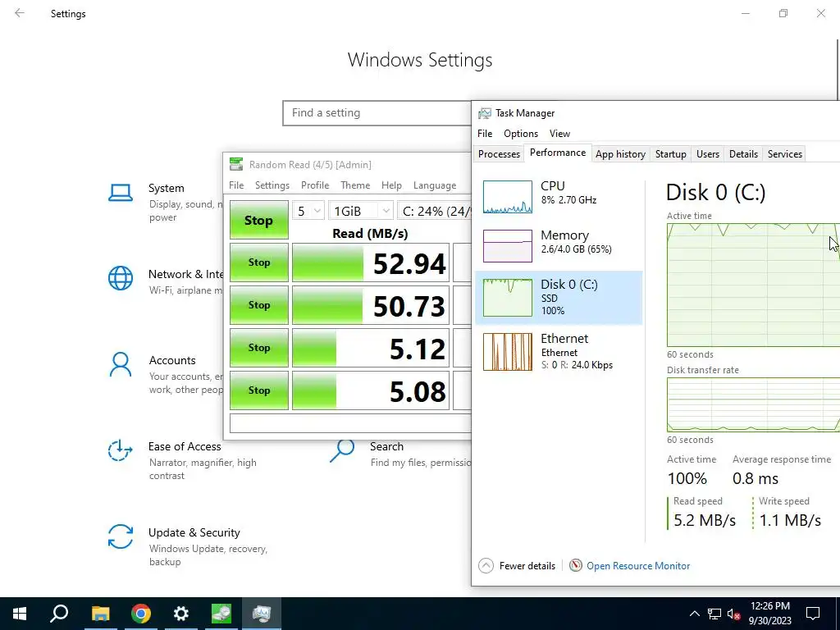Switch to App history tab
The image size is (840, 630).
coord(620,153)
